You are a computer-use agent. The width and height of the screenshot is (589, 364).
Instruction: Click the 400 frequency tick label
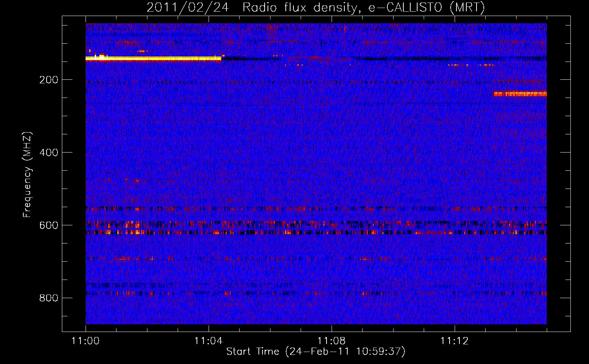coord(49,153)
